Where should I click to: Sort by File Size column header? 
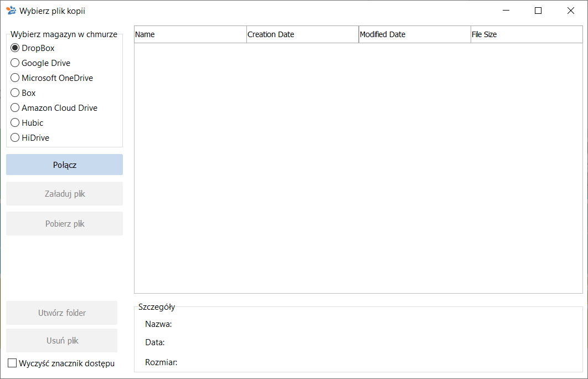[x=527, y=34]
